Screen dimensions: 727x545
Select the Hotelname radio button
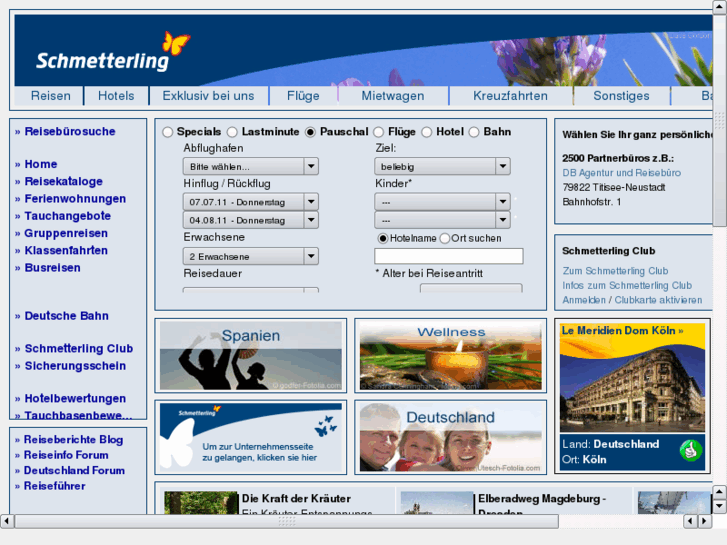click(383, 238)
